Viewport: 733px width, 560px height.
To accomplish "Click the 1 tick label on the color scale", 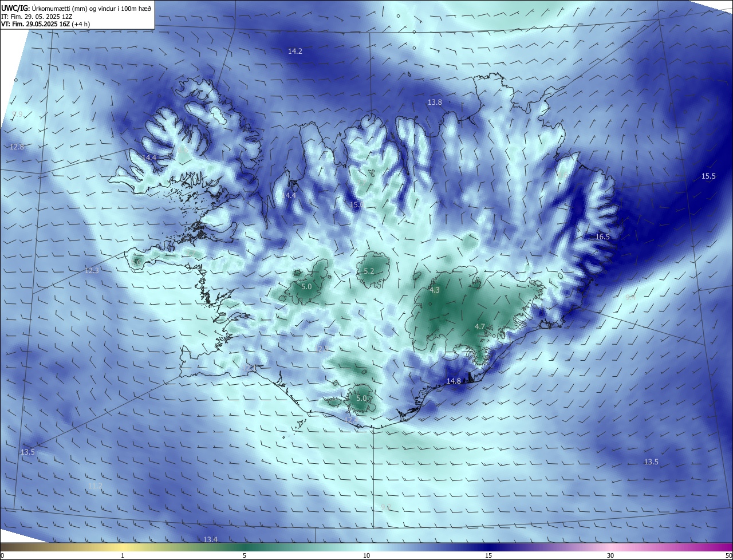I will (x=123, y=555).
